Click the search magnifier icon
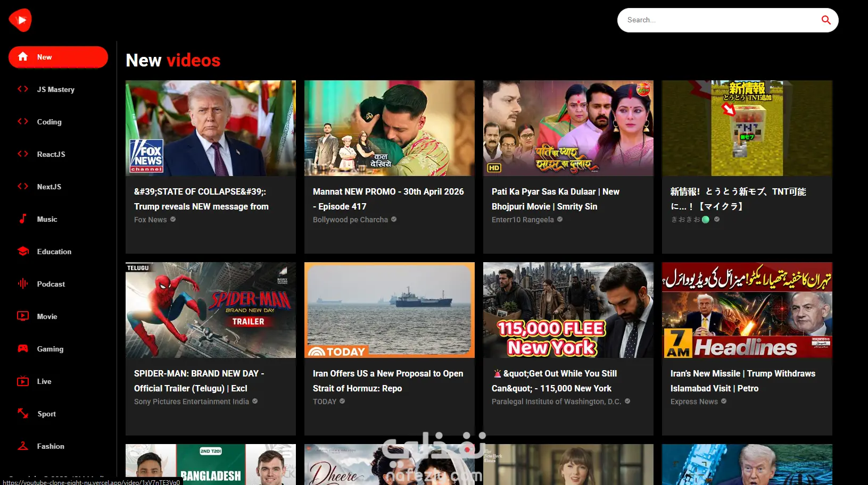868x485 pixels. pyautogui.click(x=826, y=20)
